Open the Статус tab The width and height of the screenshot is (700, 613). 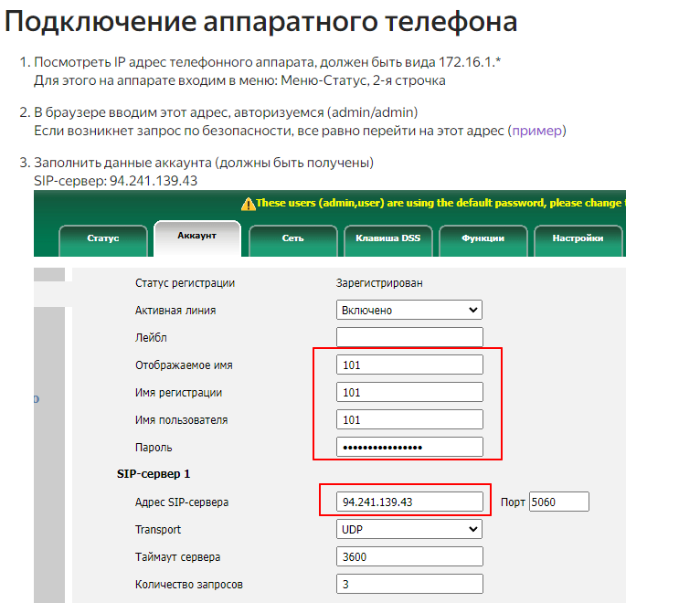(103, 238)
